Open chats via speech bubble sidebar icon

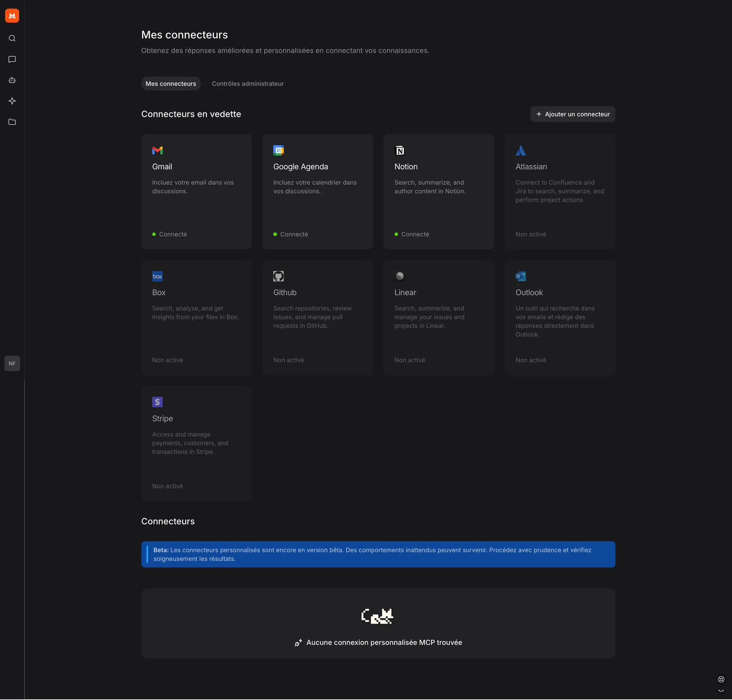tap(12, 59)
